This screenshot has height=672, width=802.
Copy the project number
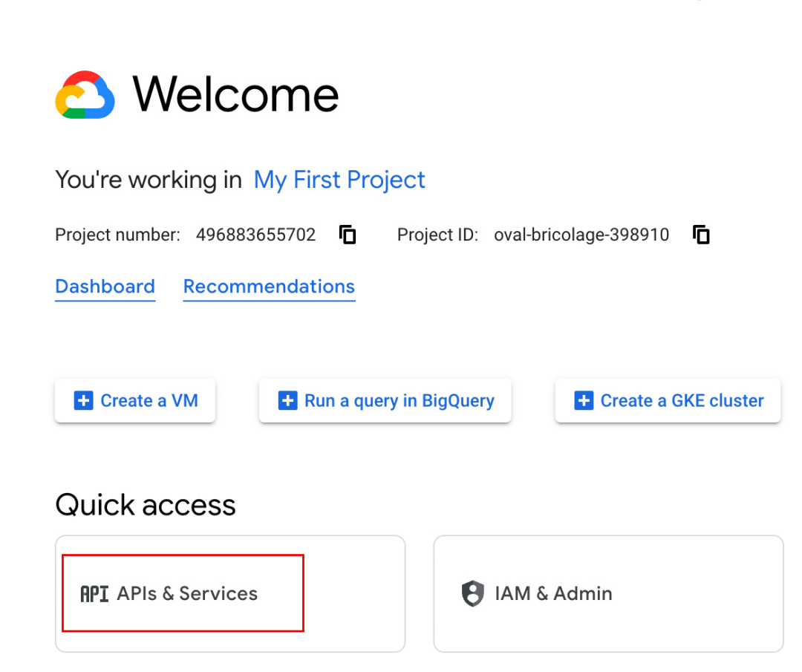pos(348,235)
